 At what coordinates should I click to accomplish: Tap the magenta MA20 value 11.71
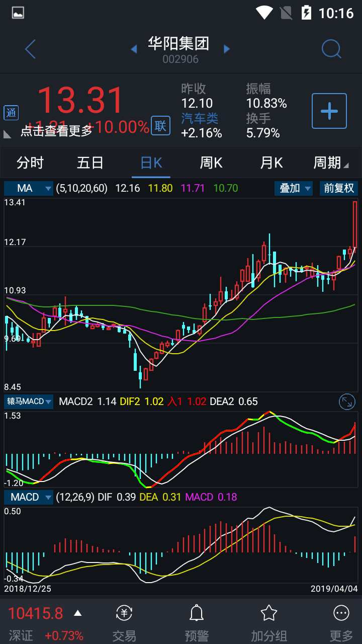pyautogui.click(x=193, y=188)
